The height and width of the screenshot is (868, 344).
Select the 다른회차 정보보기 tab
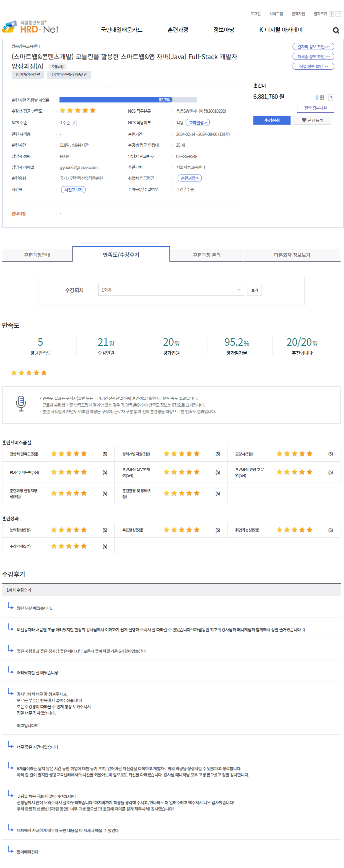[292, 255]
